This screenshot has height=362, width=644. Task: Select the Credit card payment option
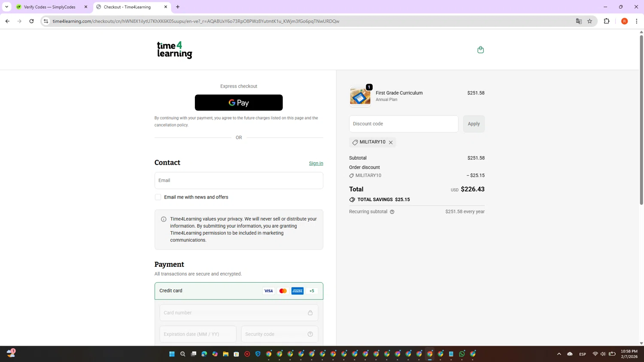click(x=239, y=291)
